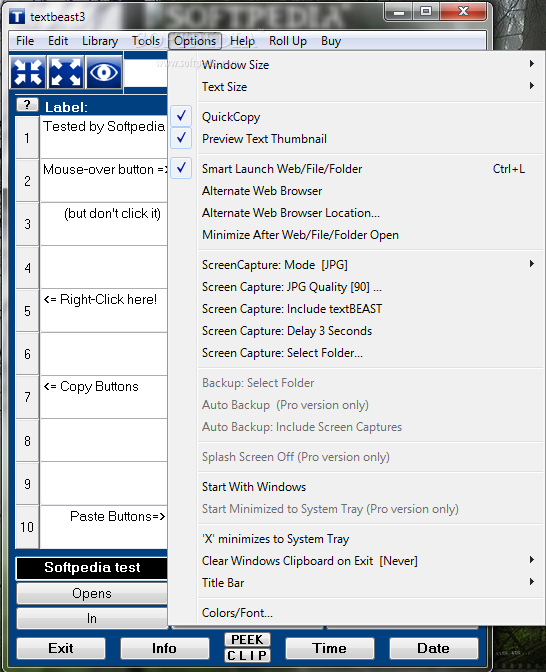This screenshot has width=546, height=672.
Task: Toggle Screen Capture: Include textBEAST
Action: click(x=356, y=309)
